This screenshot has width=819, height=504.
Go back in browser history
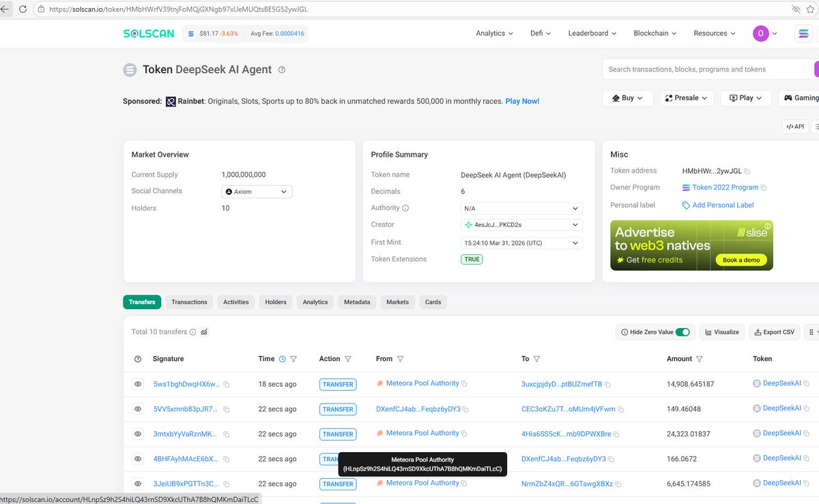pos(5,9)
